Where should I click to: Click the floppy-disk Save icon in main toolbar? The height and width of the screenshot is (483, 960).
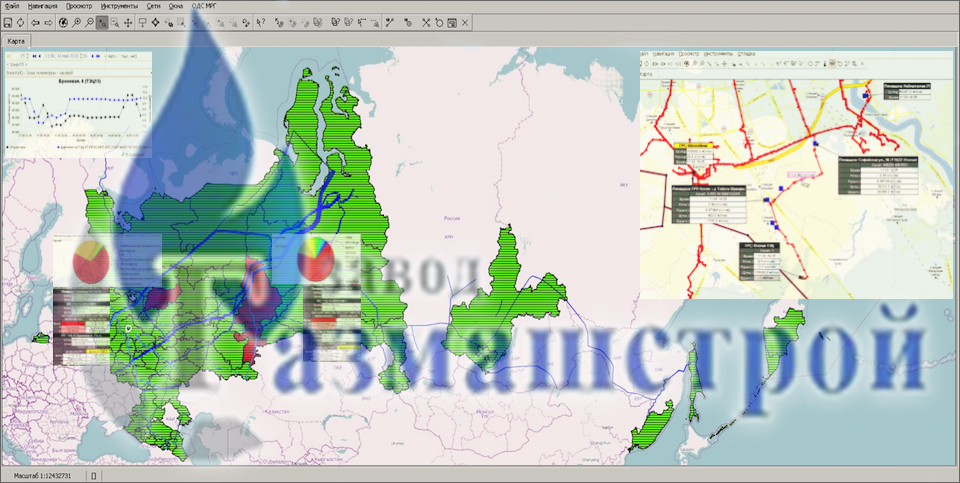coord(8,23)
